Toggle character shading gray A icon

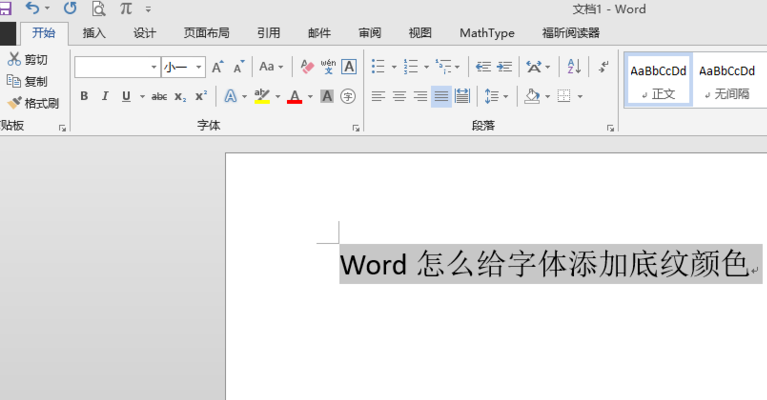[327, 96]
